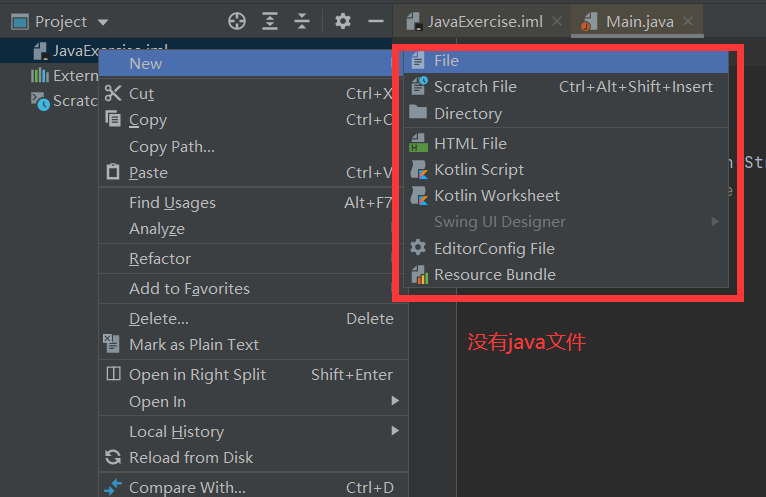
Task: Create a new EditorConfig File
Action: tap(566, 248)
